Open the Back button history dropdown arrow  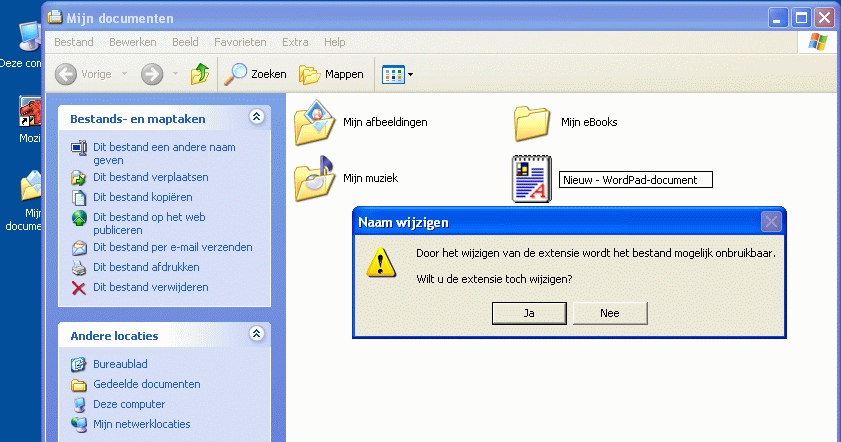click(x=124, y=74)
